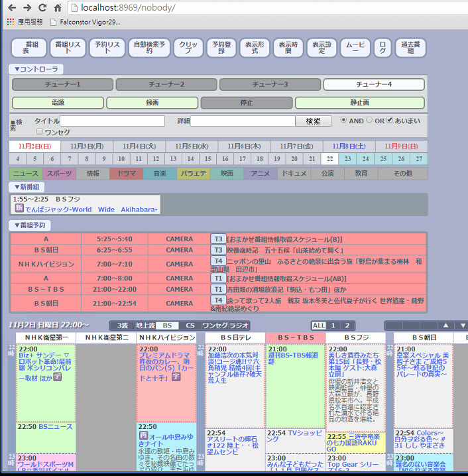Select the OR radio button
Screen dimensions: 468x476
369,120
